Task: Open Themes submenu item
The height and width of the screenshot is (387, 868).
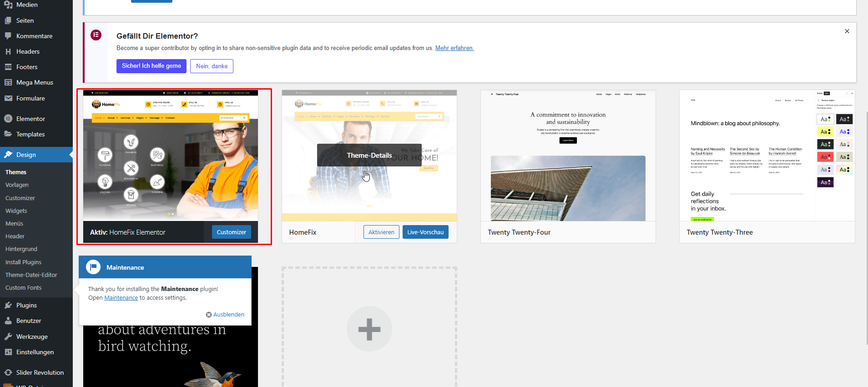Action: [16, 172]
